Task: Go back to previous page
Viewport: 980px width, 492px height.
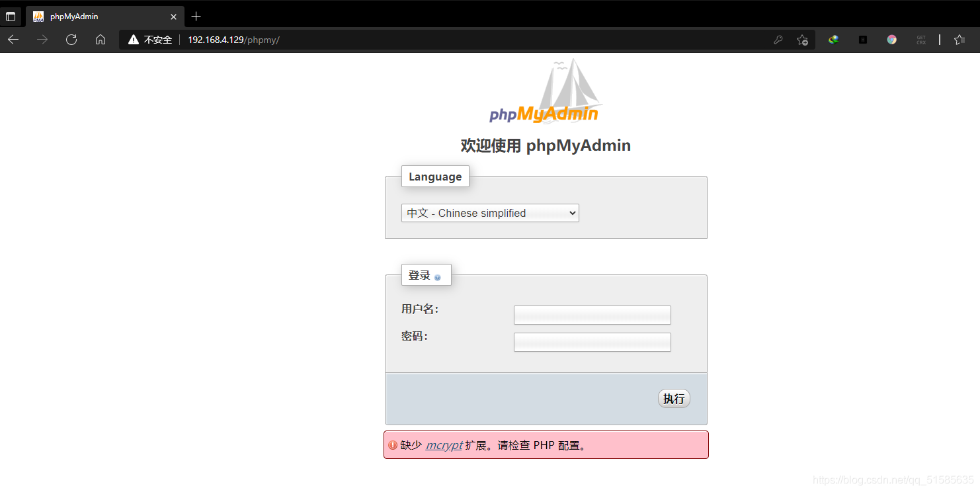Action: pyautogui.click(x=13, y=40)
